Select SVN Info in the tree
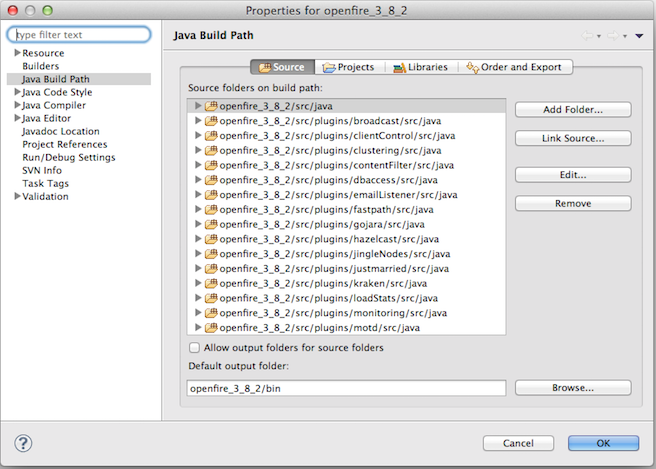 [42, 170]
